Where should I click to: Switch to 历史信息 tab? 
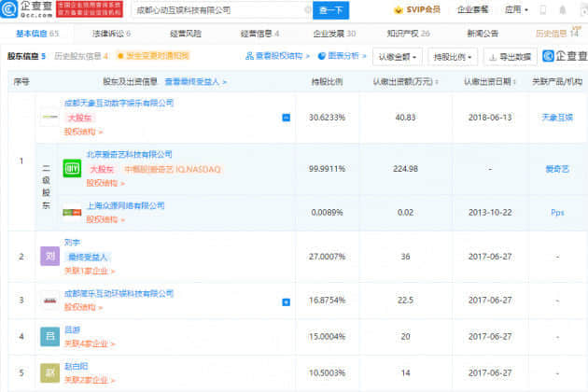(x=556, y=34)
